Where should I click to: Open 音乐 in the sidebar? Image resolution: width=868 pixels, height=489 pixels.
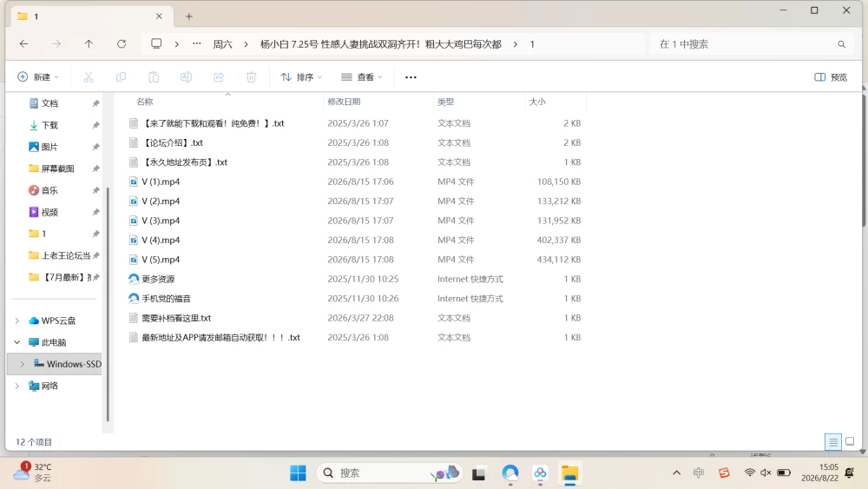point(49,190)
